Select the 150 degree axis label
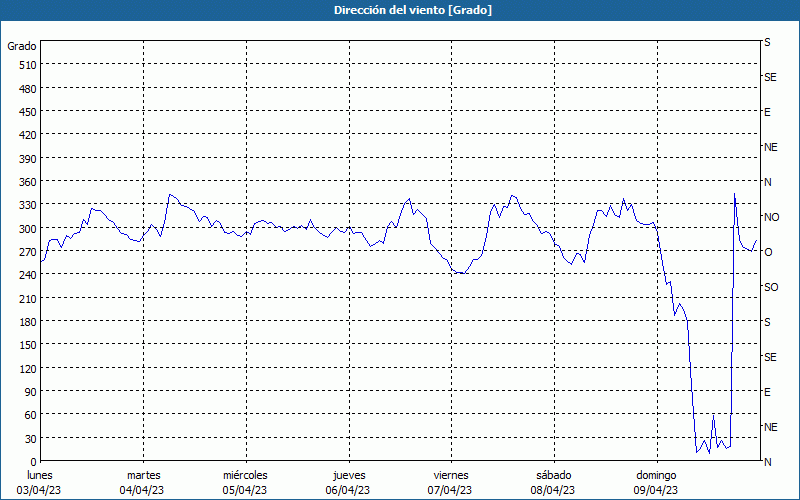 pos(28,345)
